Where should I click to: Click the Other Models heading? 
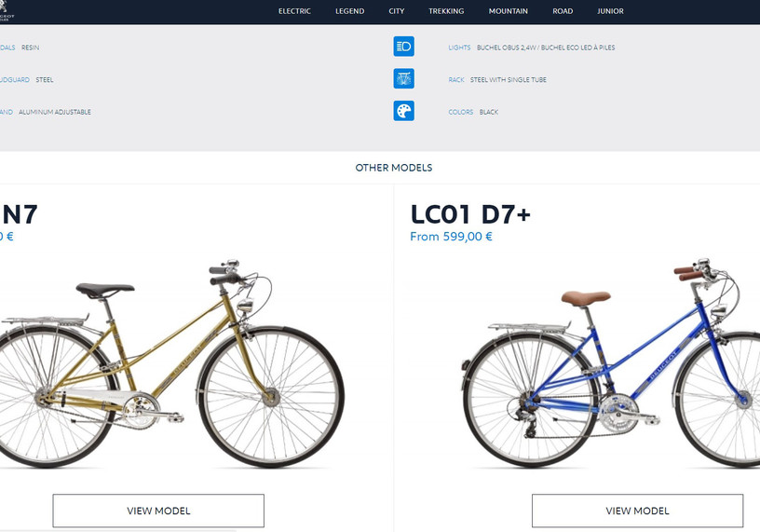(x=394, y=168)
